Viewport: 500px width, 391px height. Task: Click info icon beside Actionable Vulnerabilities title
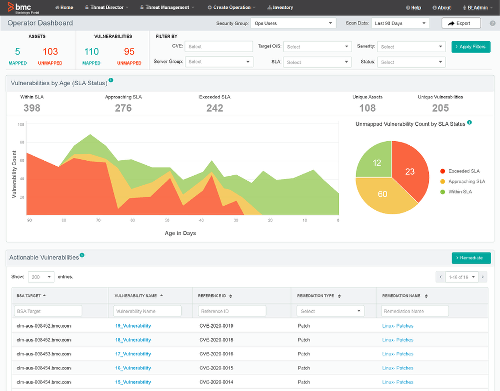[82, 255]
